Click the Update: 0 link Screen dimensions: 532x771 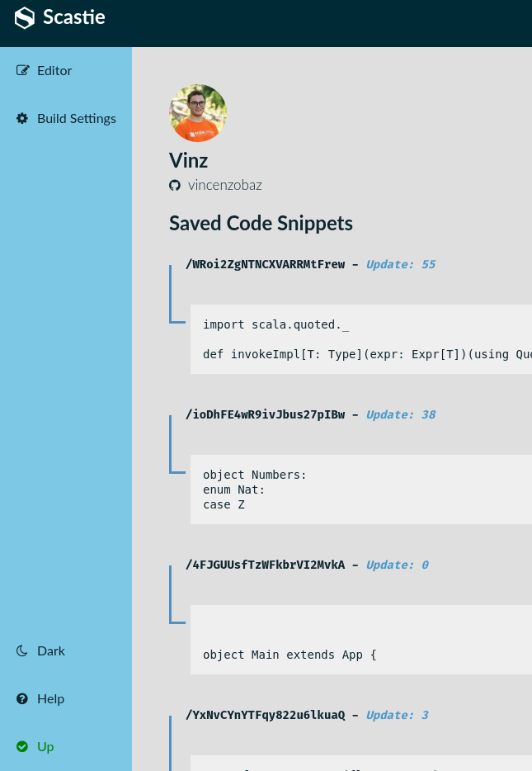pos(397,565)
